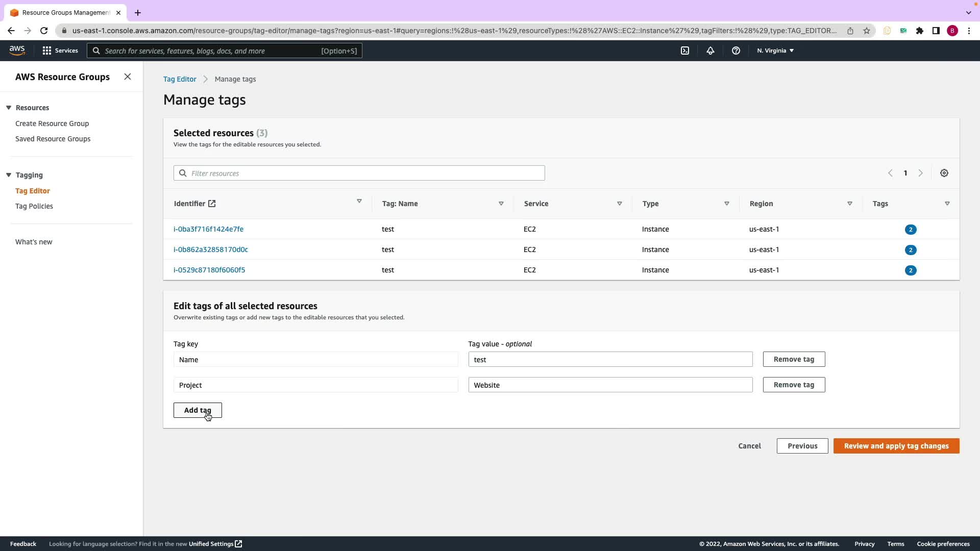
Task: Sort by the Region column arrow
Action: [849, 204]
